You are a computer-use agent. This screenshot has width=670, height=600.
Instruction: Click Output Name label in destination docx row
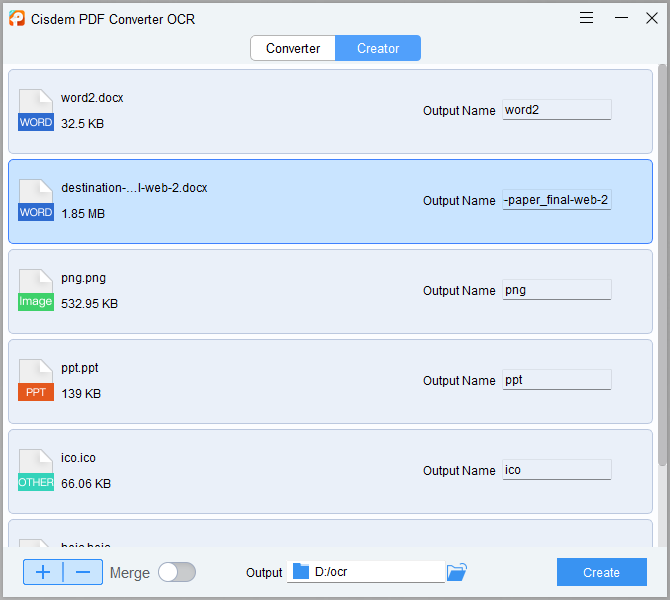459,201
